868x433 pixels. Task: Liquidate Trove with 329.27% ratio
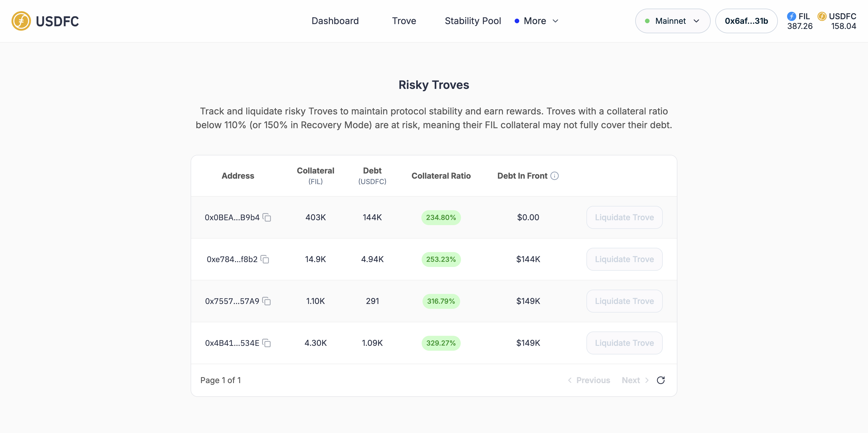(x=624, y=343)
